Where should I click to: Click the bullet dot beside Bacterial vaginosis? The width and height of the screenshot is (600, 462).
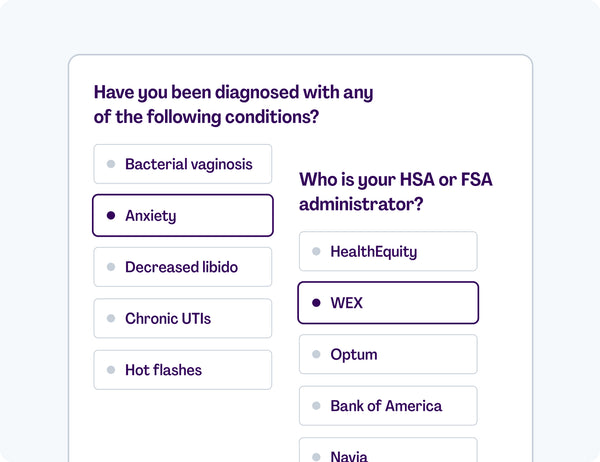coord(111,164)
